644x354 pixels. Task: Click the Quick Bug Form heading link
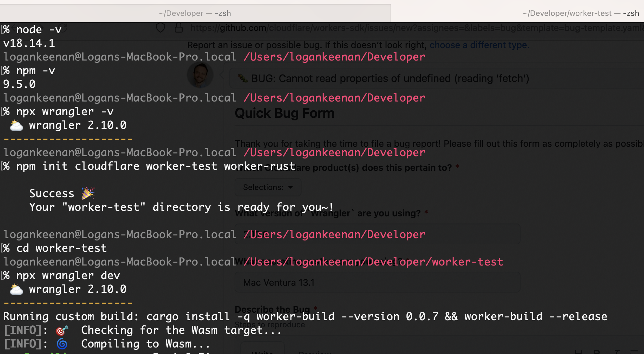(x=284, y=113)
